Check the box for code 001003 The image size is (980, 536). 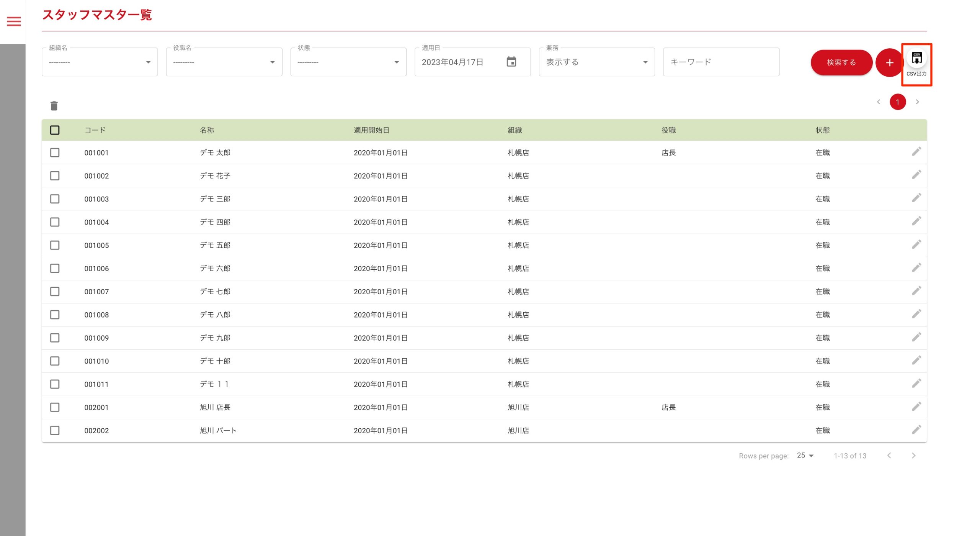click(55, 199)
